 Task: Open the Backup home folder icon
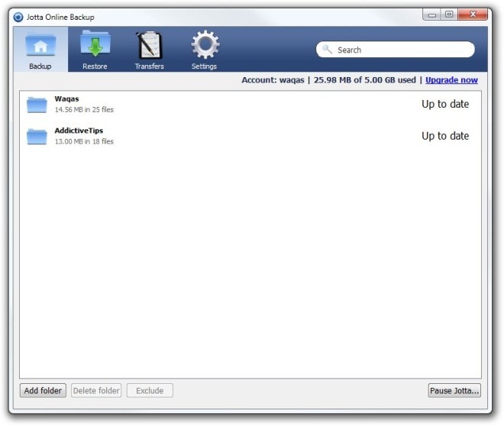tap(40, 45)
